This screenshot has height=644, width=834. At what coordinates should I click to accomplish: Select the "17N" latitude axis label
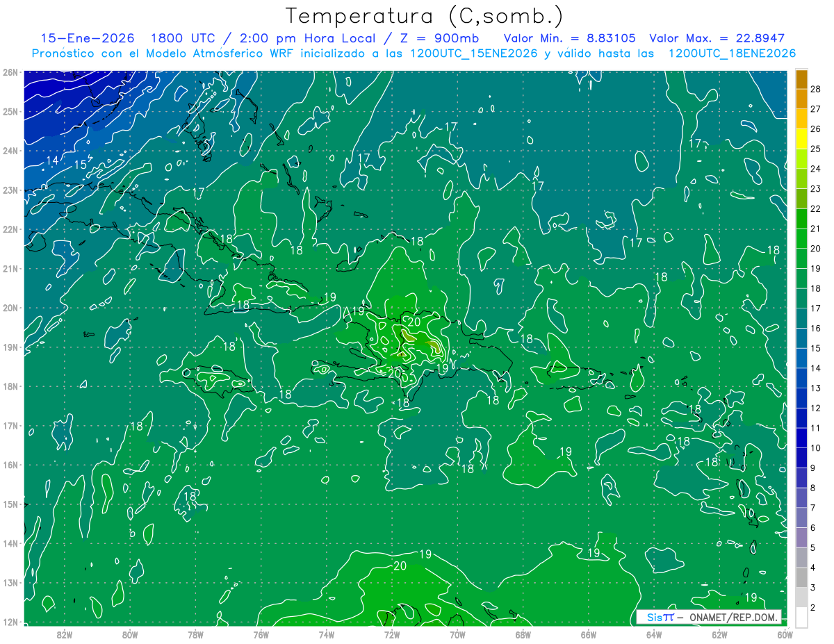(x=10, y=425)
